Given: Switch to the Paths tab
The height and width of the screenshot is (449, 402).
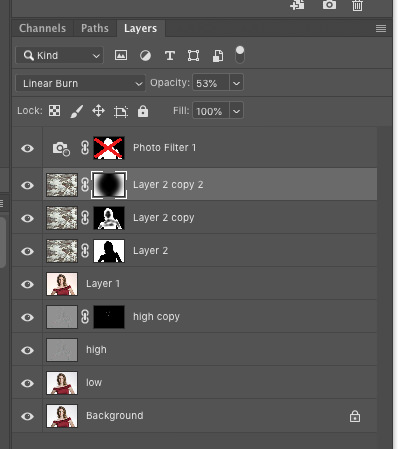Looking at the screenshot, I should click(x=95, y=28).
